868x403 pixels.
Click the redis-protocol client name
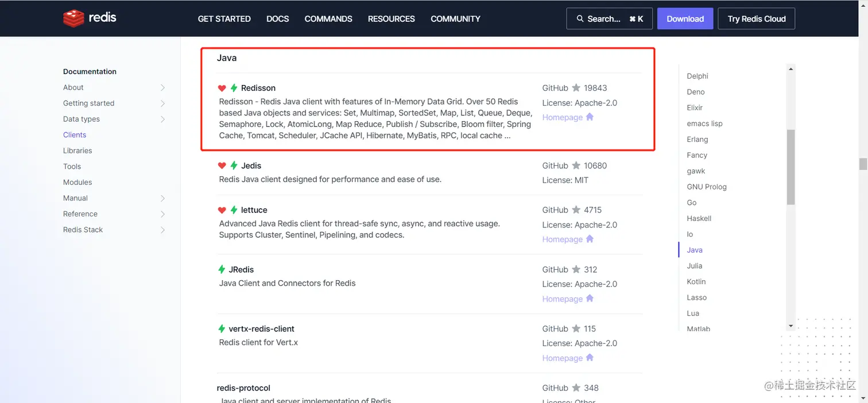coord(243,388)
